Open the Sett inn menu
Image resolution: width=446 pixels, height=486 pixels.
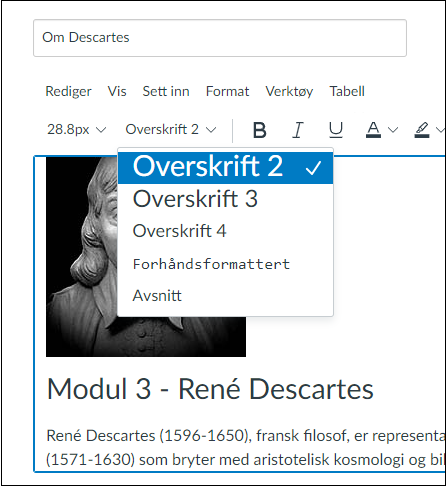coord(166,91)
